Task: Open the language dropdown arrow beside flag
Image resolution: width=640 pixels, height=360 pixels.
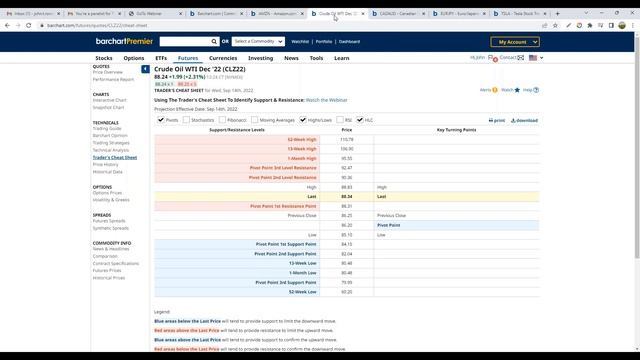Action: (x=542, y=58)
